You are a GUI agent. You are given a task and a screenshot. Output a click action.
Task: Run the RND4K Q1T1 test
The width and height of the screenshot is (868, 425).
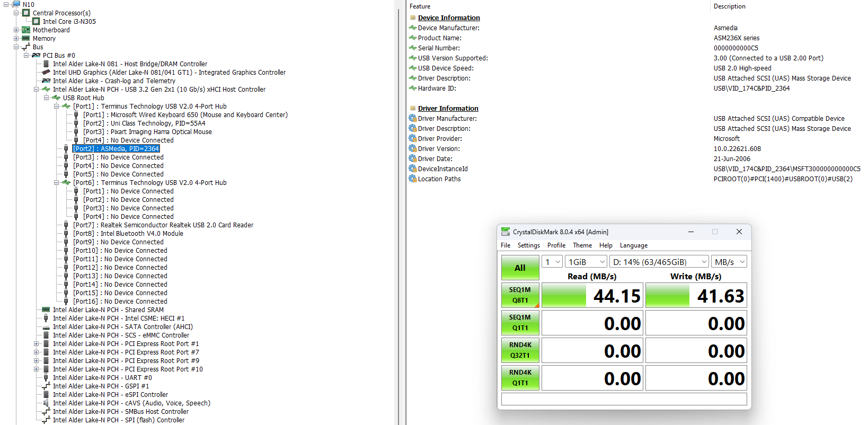(x=520, y=378)
